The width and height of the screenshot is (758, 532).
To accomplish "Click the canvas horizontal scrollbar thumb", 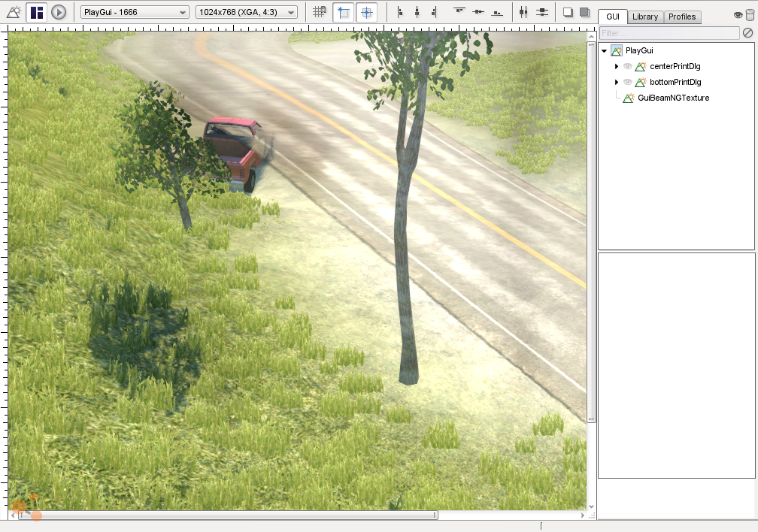I will 228,515.
